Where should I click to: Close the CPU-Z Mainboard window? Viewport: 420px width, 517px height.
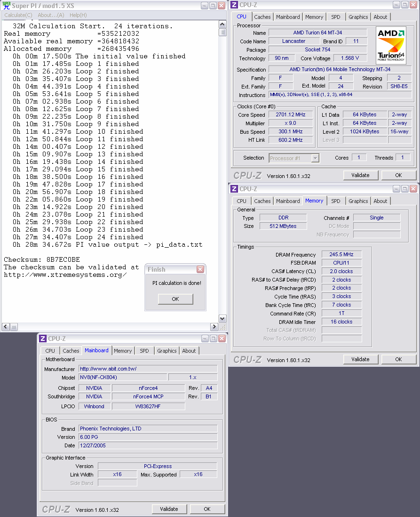click(222, 339)
